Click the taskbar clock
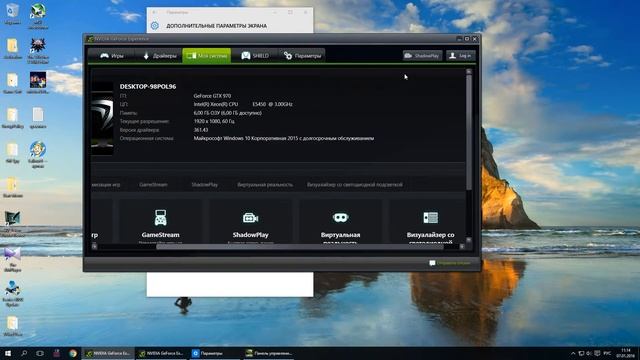This screenshot has height=360, width=640. click(x=626, y=353)
